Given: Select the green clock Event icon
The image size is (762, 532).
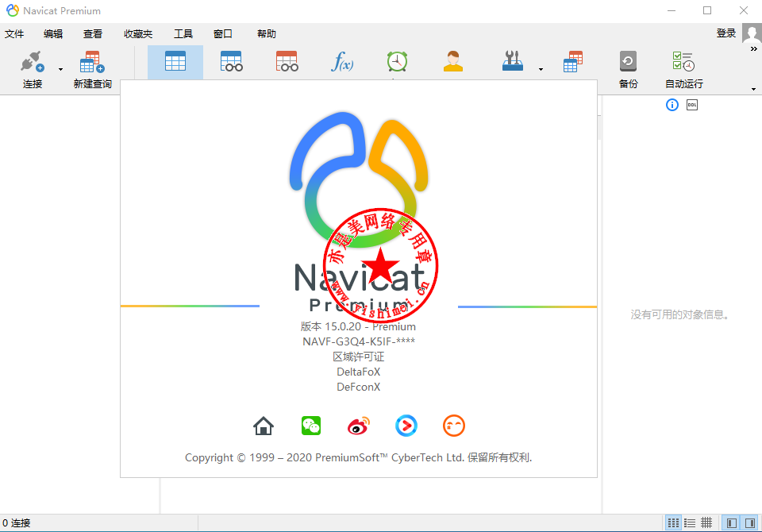Looking at the screenshot, I should point(397,62).
